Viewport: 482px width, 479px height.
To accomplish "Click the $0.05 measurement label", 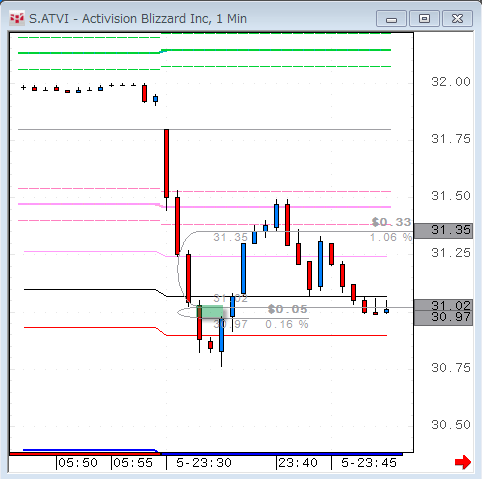I will tap(288, 309).
